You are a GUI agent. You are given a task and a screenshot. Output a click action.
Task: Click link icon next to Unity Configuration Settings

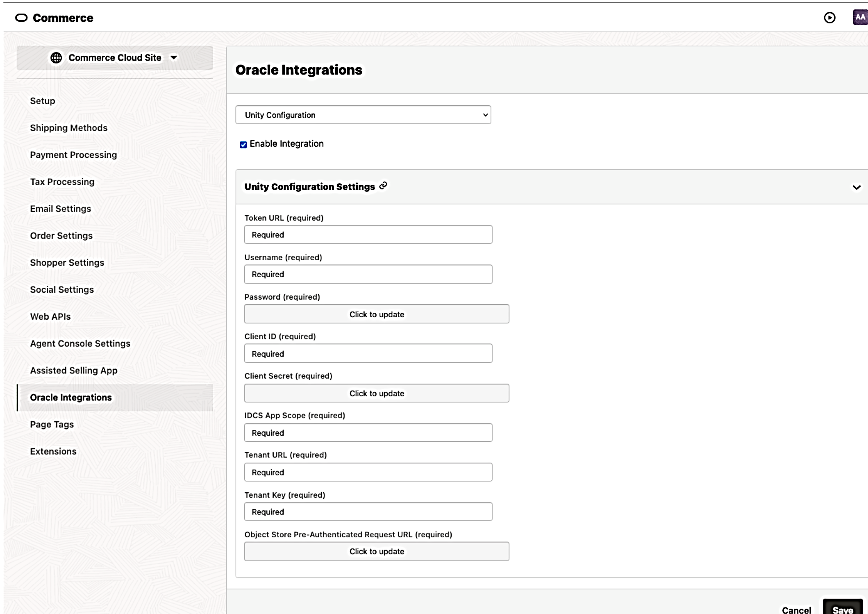pos(383,186)
